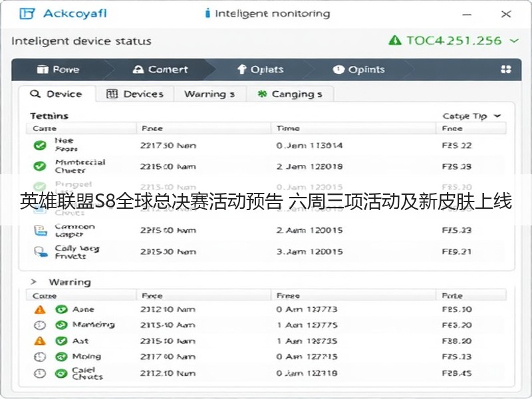Screen dimensions: 532x399
Task: Click the green warning triangle near TOC4.251.256
Action: click(x=395, y=41)
